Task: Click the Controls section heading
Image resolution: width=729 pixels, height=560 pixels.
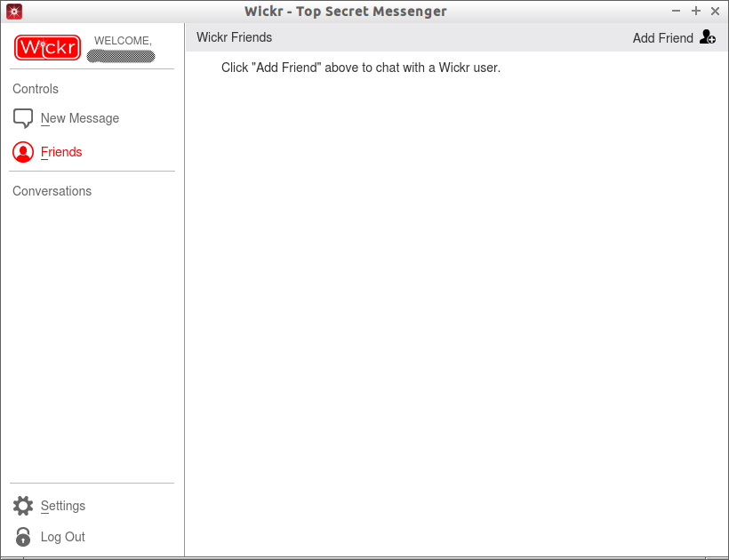Action: pos(36,89)
